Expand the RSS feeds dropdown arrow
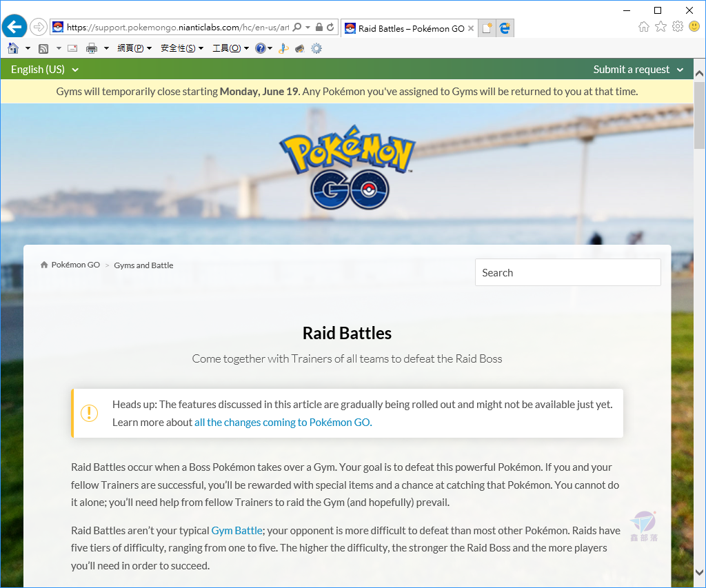 [x=59, y=48]
